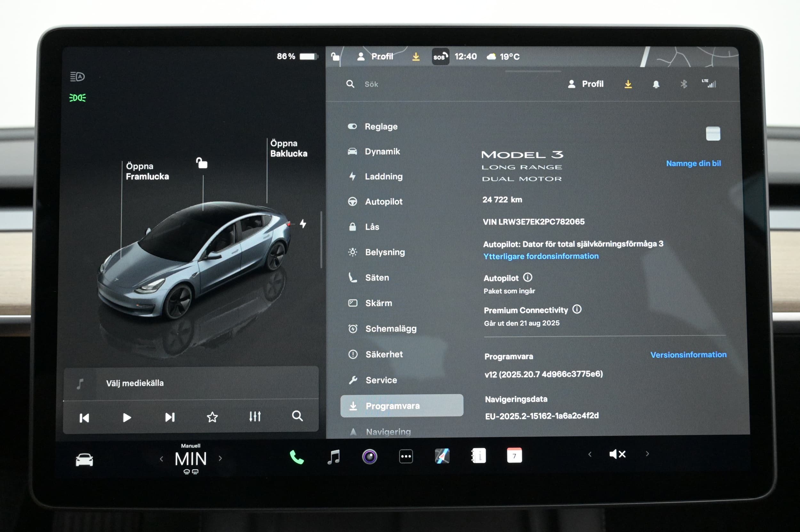800x532 pixels.
Task: Tap the charge port lightning bolt icon
Action: point(303,224)
